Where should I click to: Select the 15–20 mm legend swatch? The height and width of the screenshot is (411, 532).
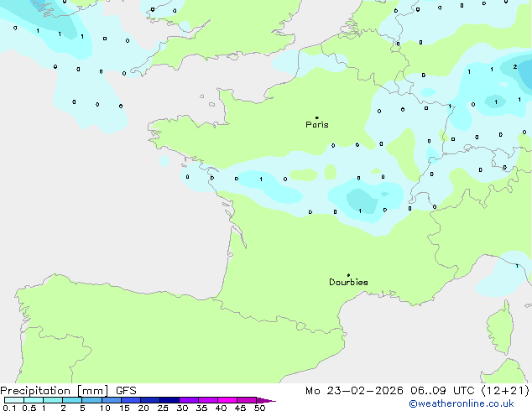(130, 400)
